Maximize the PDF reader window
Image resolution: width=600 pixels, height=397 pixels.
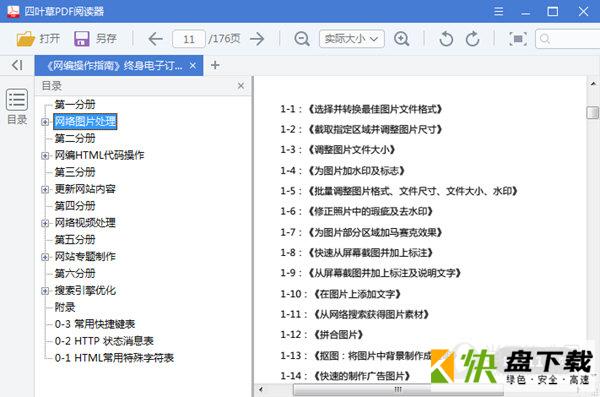coord(553,11)
